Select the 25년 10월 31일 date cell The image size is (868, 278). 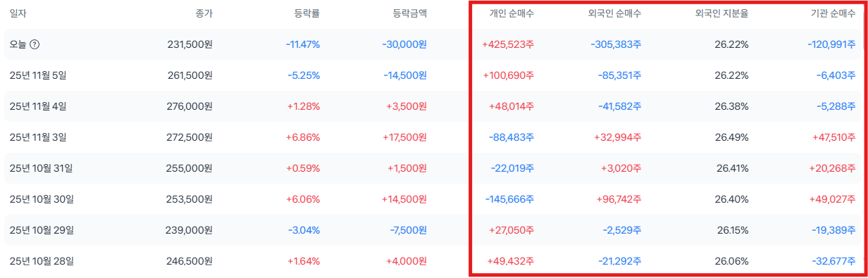click(41, 168)
